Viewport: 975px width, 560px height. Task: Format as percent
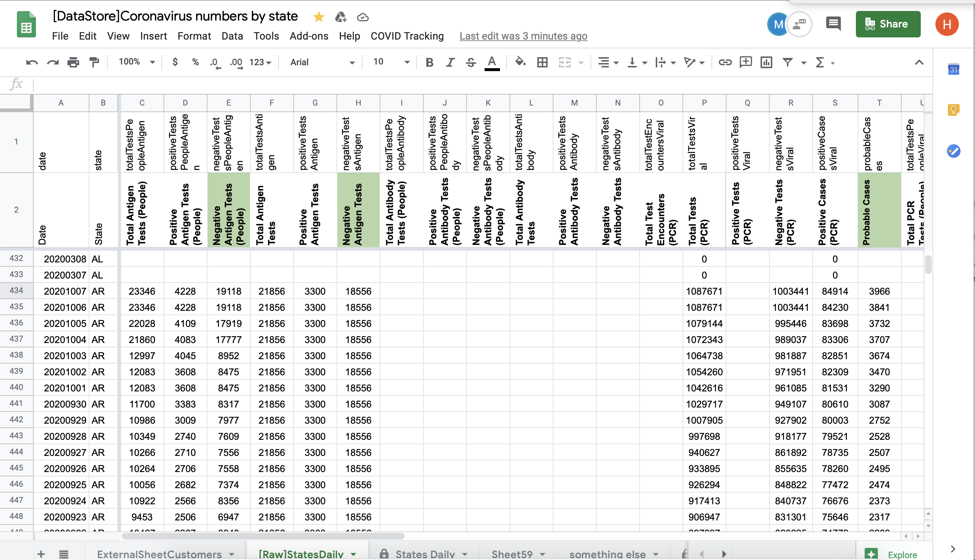tap(195, 62)
